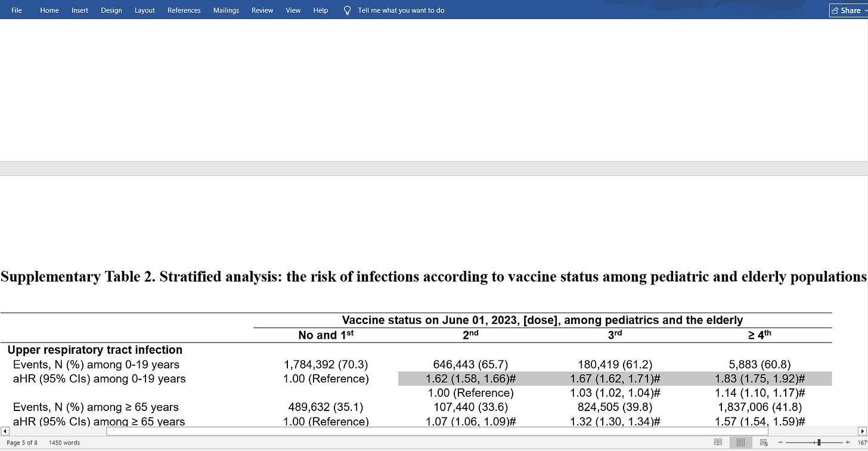This screenshot has height=451, width=868.
Task: Click the 1450 words count indicator
Action: tap(64, 443)
